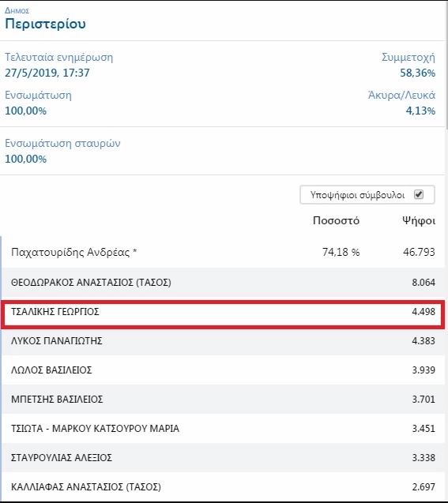Viewport: 448px width, 503px height.
Task: Select the ΛΩΛΟΣ ΒΑΣΙΛΕΙΟΣ row
Action: click(223, 370)
